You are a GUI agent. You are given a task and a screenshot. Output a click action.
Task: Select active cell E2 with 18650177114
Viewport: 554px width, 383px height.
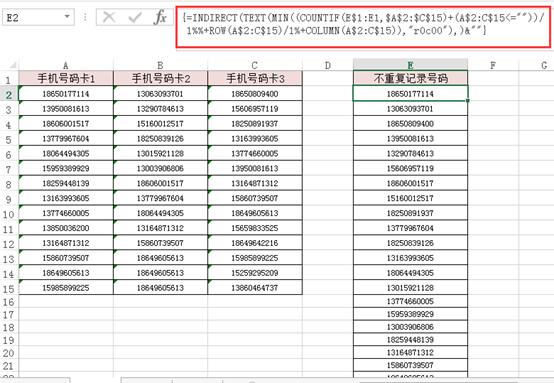(x=410, y=94)
